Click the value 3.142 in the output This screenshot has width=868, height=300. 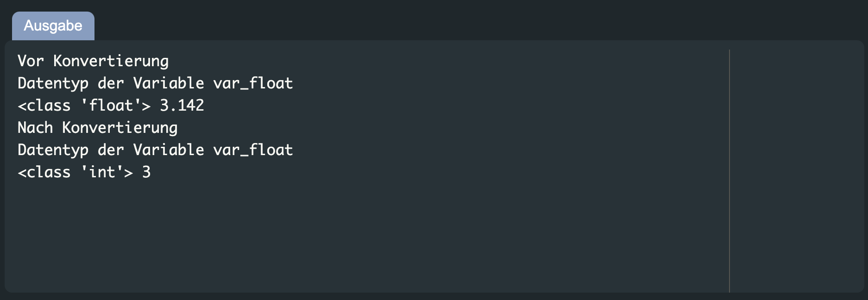tap(181, 105)
